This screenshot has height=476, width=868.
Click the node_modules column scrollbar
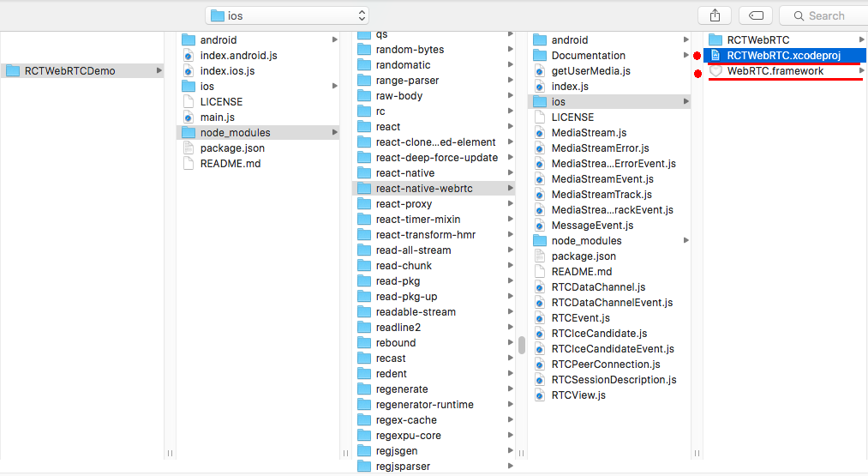522,345
